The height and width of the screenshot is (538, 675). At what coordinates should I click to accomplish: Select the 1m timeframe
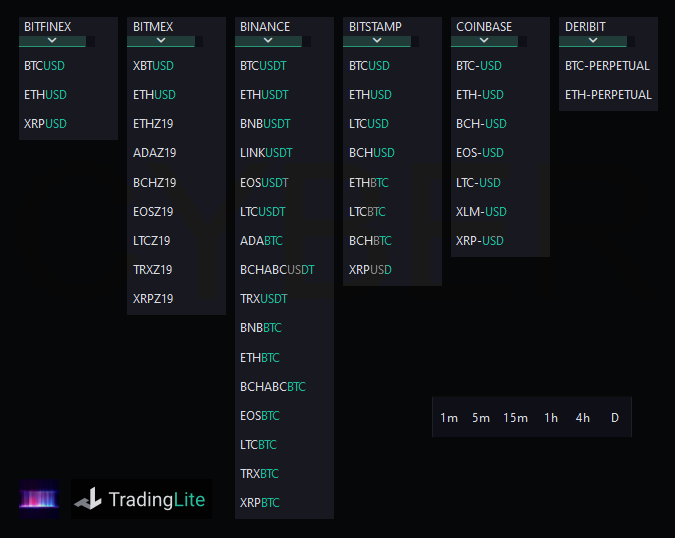[x=449, y=418]
